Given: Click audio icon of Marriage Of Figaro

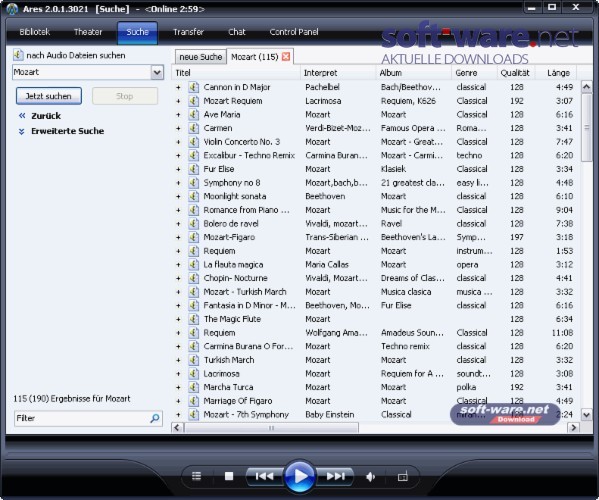Looking at the screenshot, I should click(194, 401).
